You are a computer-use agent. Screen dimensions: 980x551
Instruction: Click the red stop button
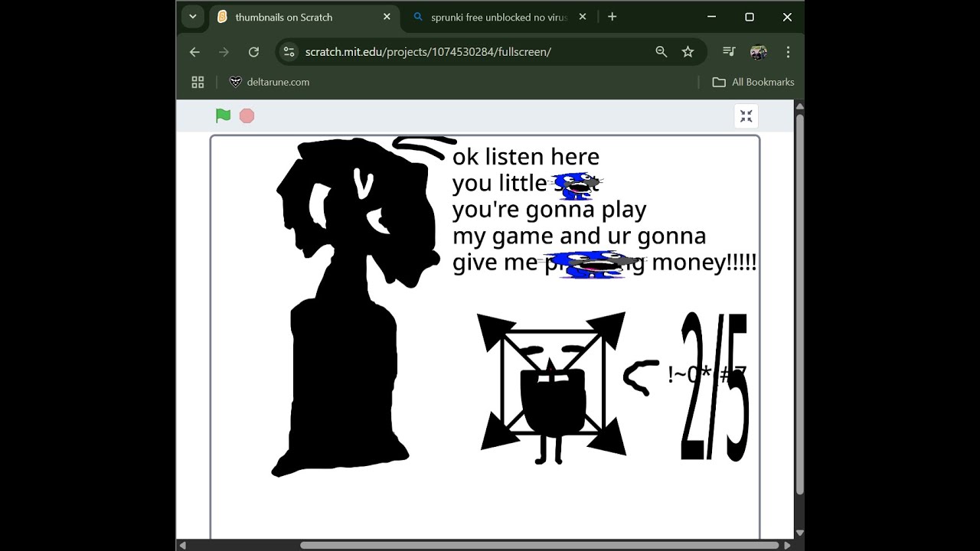click(247, 116)
